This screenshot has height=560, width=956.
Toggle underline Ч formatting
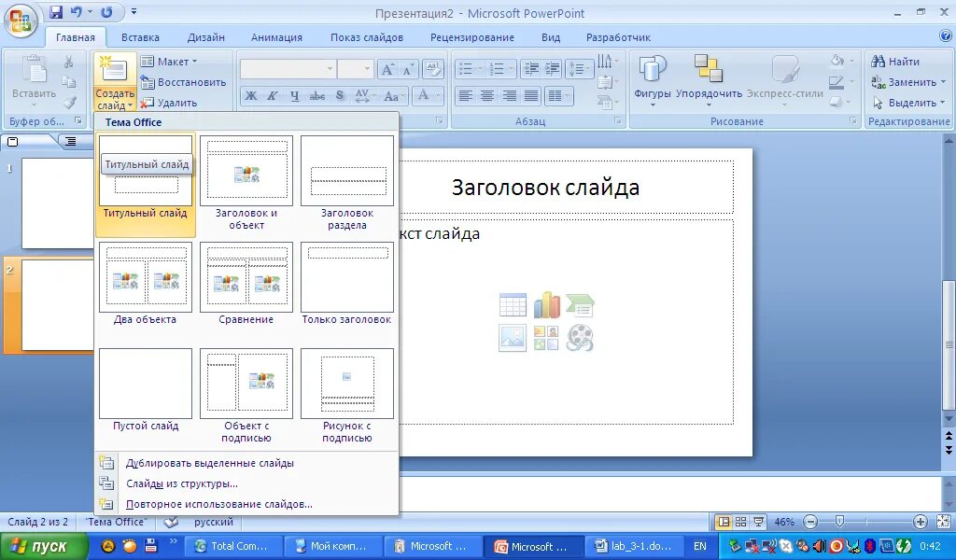pos(294,96)
